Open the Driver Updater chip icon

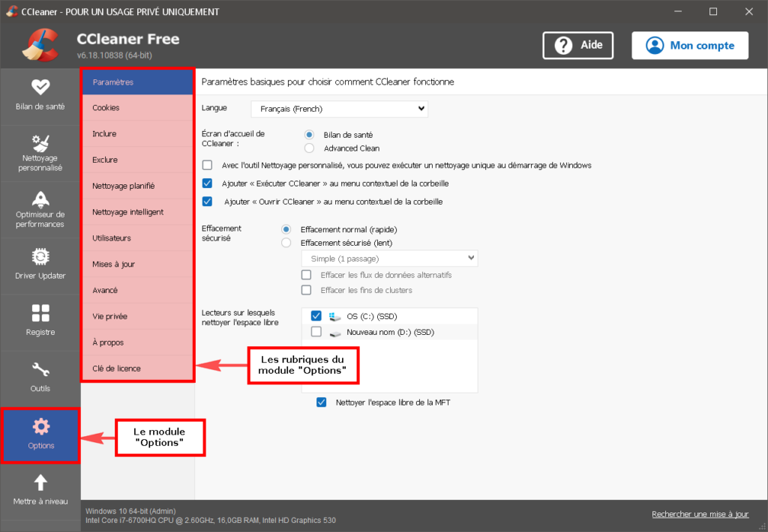pyautogui.click(x=40, y=256)
